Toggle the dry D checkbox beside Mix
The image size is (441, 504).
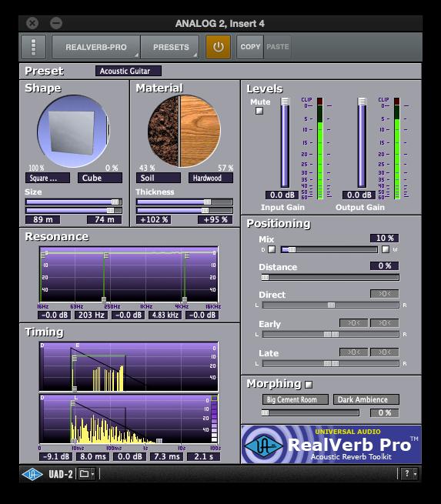pos(272,249)
